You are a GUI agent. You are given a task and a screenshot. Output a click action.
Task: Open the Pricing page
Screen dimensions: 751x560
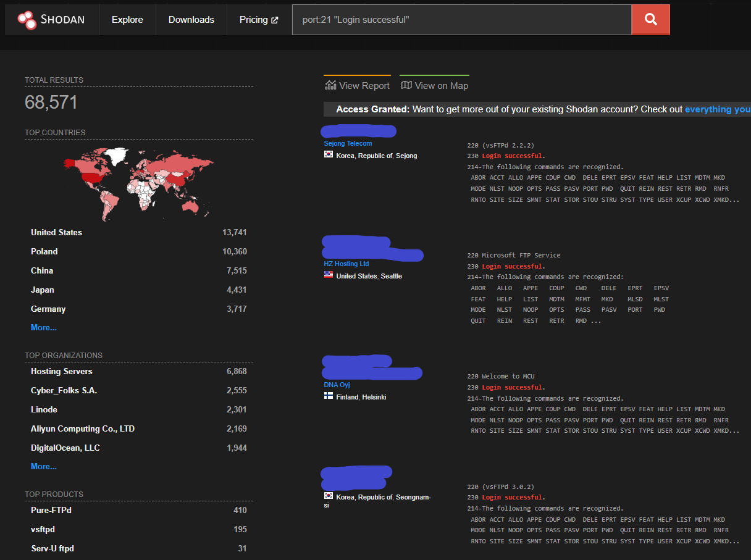(x=259, y=20)
